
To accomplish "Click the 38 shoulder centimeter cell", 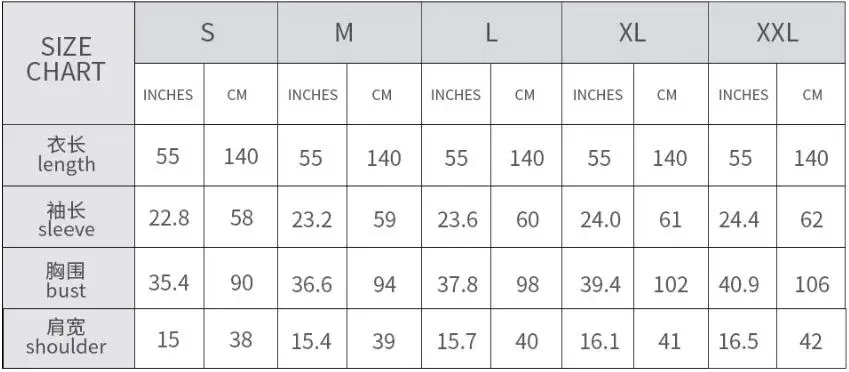I will tap(240, 340).
